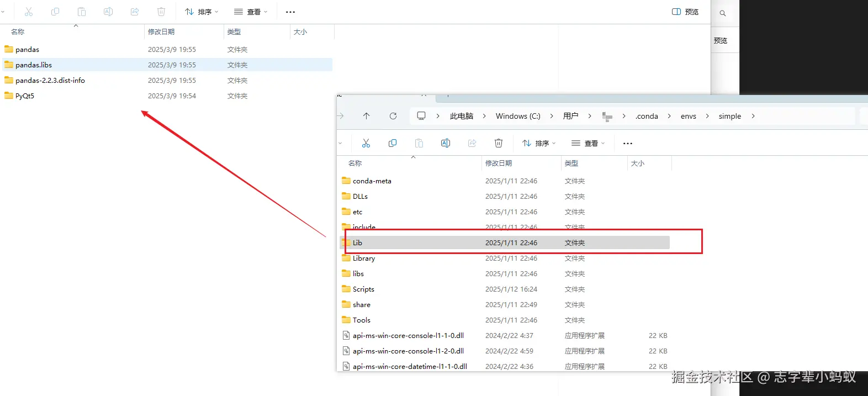The image size is (868, 396).
Task: Click Share icon in front Explorer toolbar
Action: click(472, 143)
